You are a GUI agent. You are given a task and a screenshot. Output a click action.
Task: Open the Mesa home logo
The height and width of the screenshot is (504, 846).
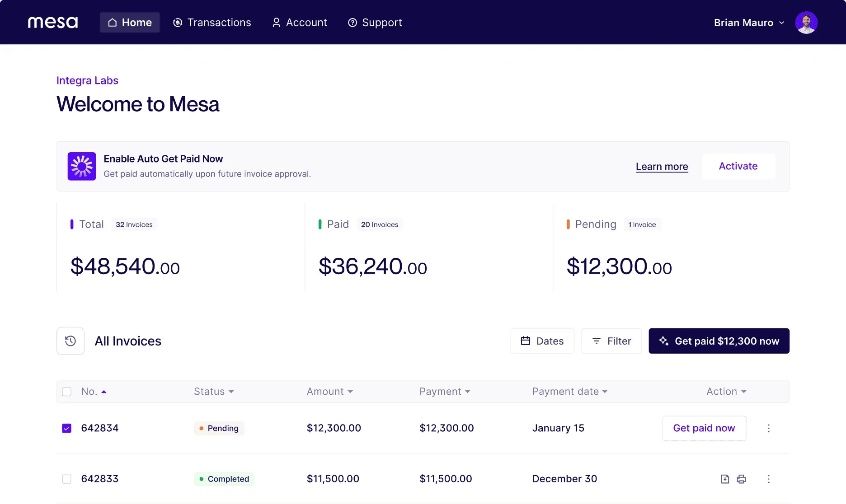click(x=52, y=22)
